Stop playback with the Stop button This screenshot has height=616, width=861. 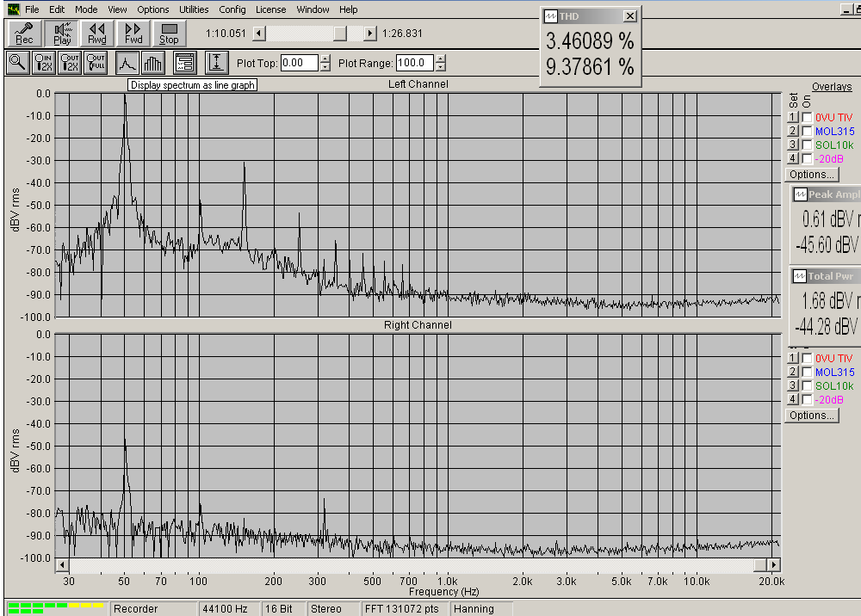tap(169, 34)
